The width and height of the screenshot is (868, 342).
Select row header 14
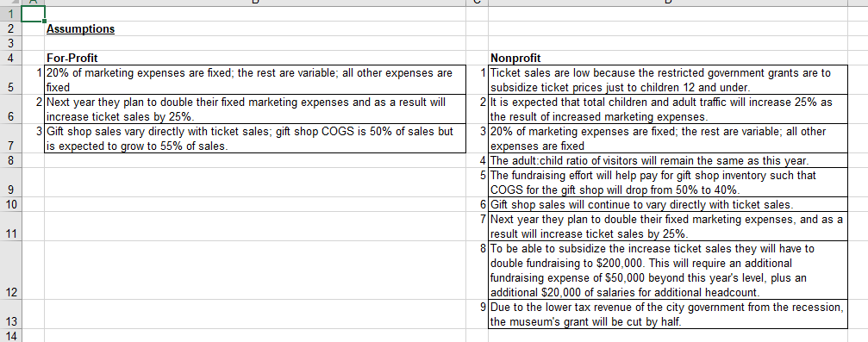click(x=10, y=335)
